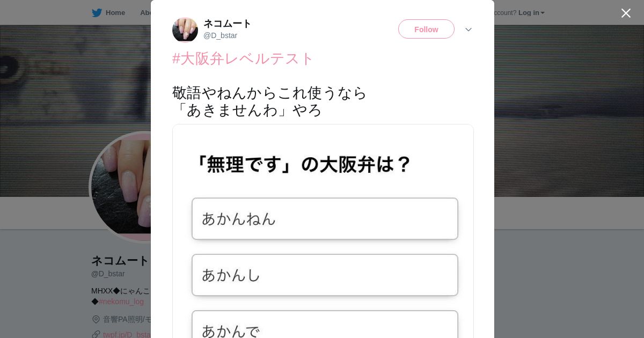Image resolution: width=644 pixels, height=338 pixels.
Task: Click the #大阪弁レベルテスト hashtag
Action: [x=243, y=58]
